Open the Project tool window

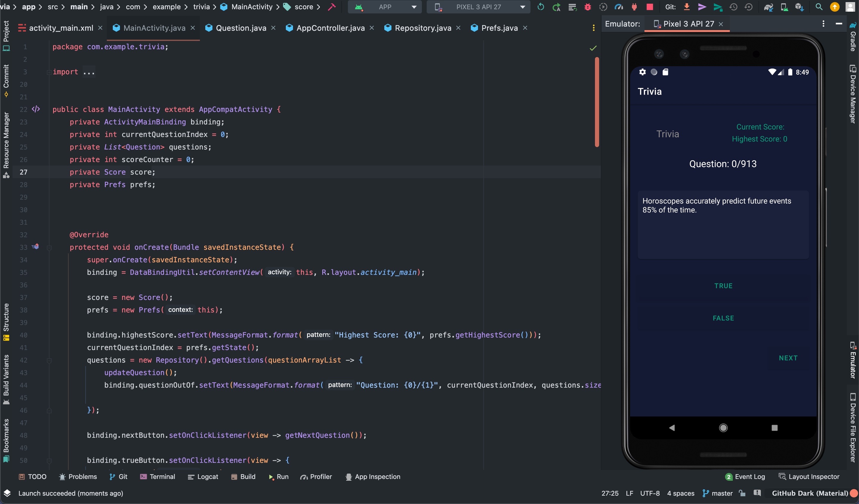pyautogui.click(x=6, y=36)
